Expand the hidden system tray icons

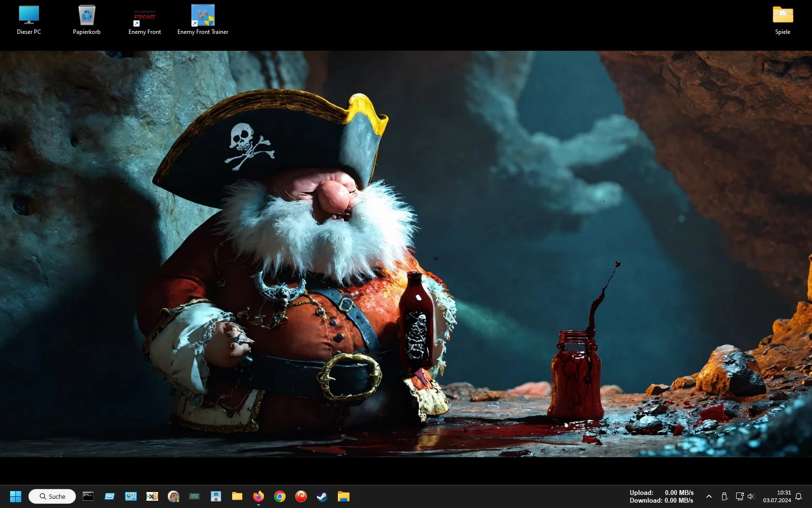[709, 496]
